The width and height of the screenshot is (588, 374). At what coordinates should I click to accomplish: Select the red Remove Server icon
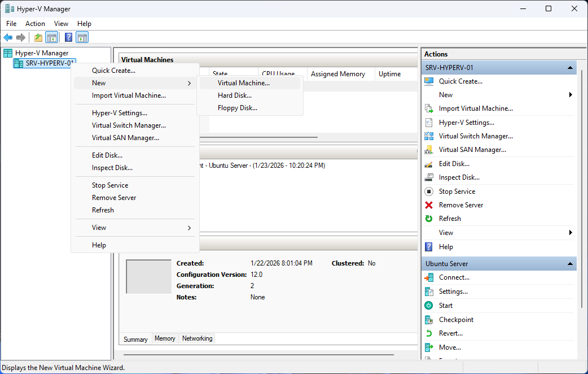coord(429,205)
